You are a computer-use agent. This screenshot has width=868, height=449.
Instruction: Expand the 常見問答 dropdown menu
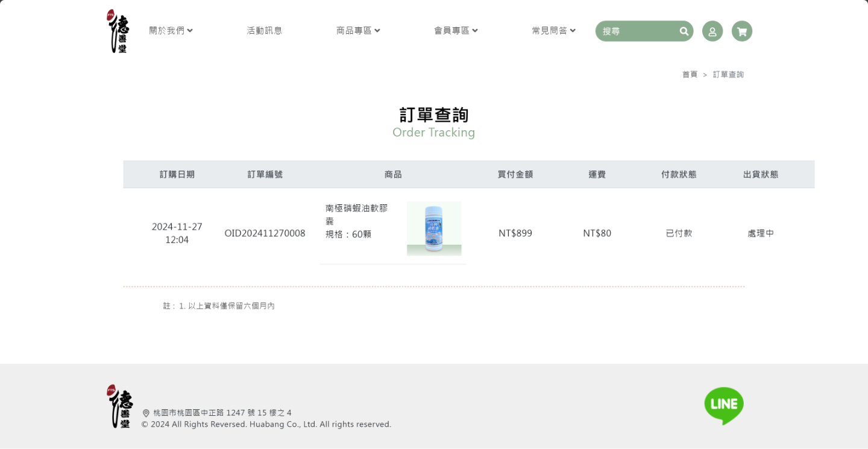(x=553, y=31)
